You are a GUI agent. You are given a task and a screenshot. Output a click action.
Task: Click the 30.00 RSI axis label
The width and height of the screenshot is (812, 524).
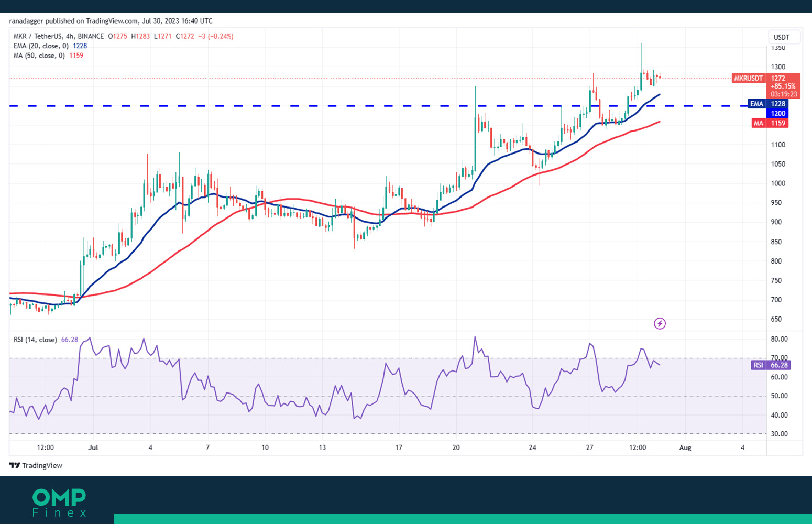pyautogui.click(x=779, y=434)
